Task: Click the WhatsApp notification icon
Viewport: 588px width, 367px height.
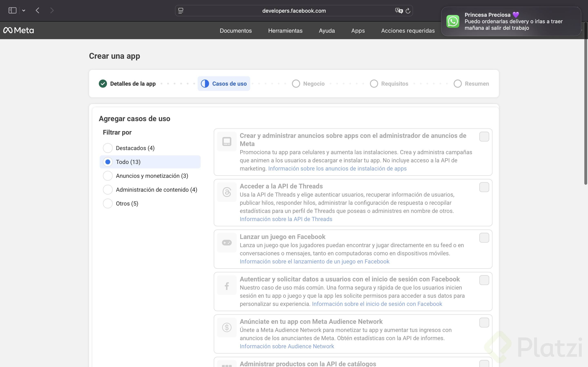Action: [453, 21]
